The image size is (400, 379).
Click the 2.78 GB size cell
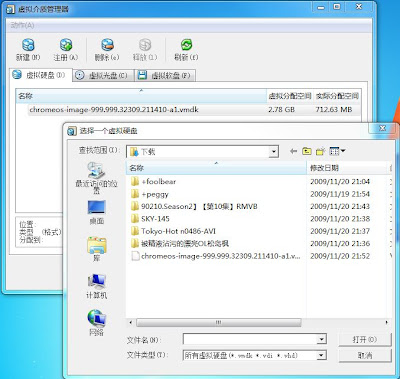[281, 109]
